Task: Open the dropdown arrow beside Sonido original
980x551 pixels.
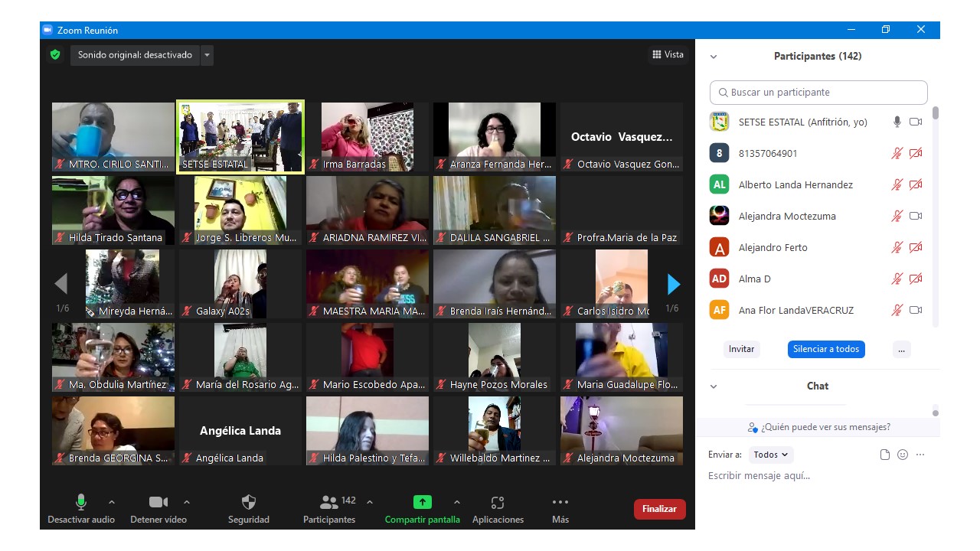Action: [207, 55]
